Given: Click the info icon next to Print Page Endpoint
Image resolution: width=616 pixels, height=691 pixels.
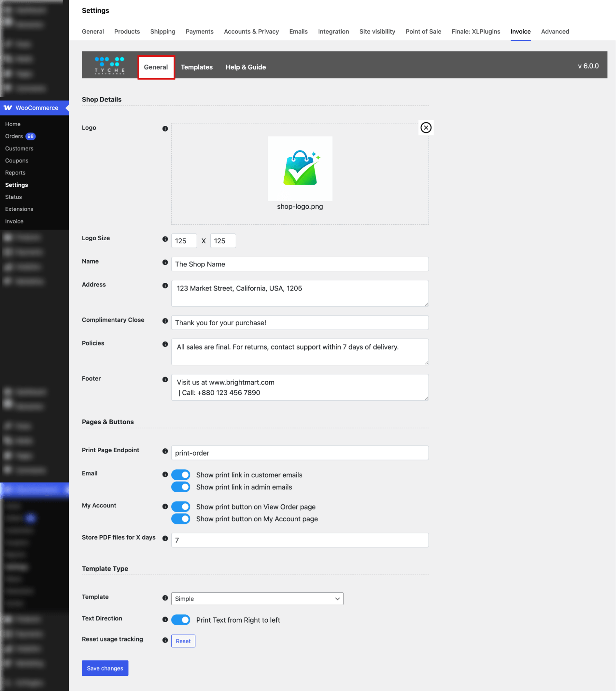Looking at the screenshot, I should tap(165, 451).
